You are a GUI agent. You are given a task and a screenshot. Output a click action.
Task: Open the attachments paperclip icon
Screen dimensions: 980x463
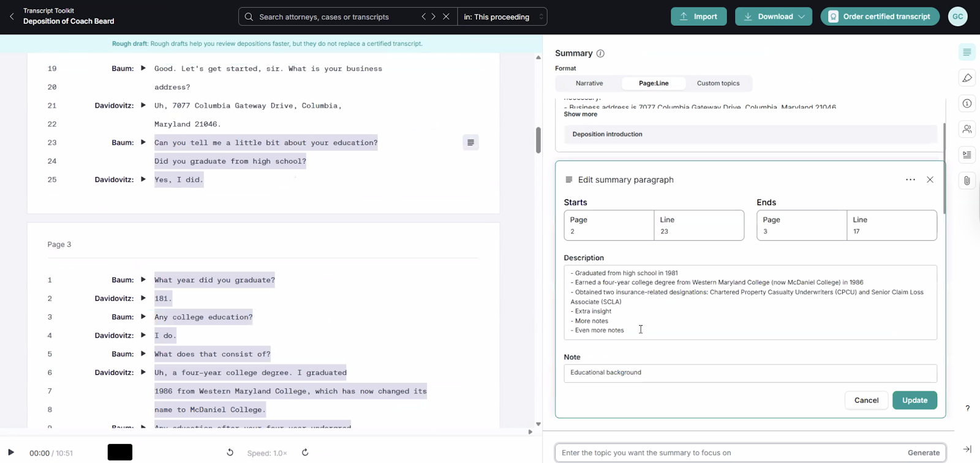pos(967,181)
